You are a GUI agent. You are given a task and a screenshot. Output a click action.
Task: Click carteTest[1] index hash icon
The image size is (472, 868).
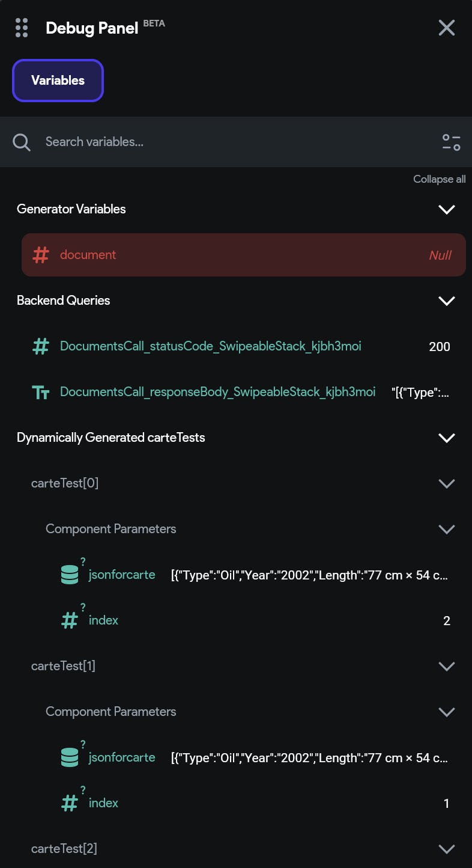pos(70,803)
